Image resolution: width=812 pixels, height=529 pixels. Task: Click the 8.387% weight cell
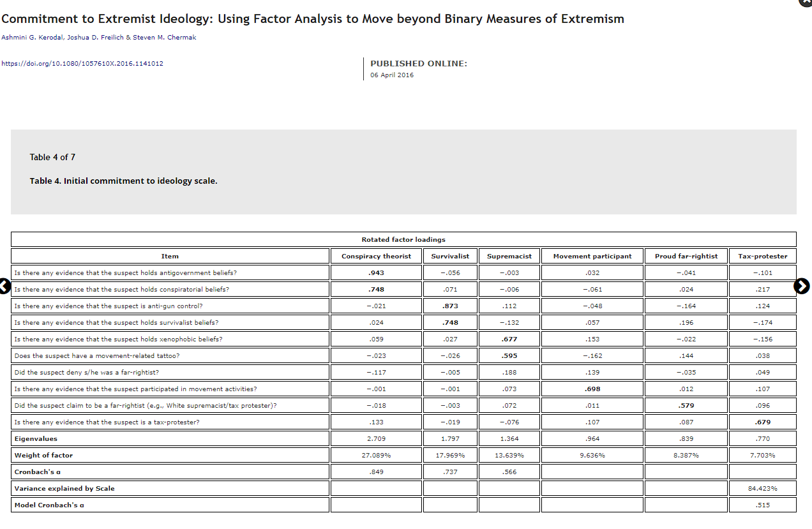[686, 455]
